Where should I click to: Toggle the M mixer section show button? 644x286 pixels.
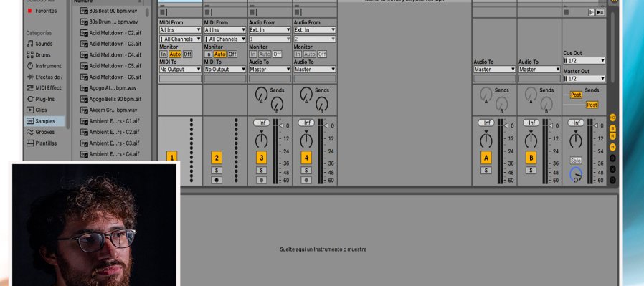[x=612, y=147]
